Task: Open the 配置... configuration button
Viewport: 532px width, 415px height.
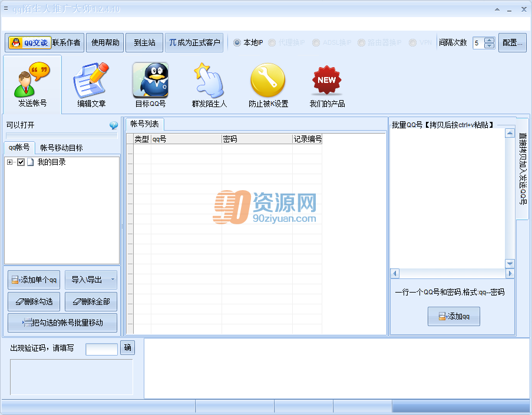Action: 513,43
